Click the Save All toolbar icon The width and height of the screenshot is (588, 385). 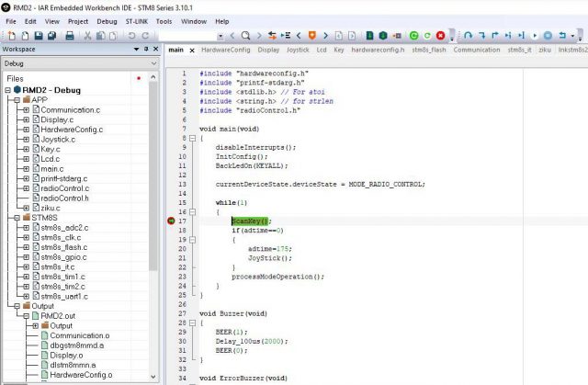(x=52, y=35)
